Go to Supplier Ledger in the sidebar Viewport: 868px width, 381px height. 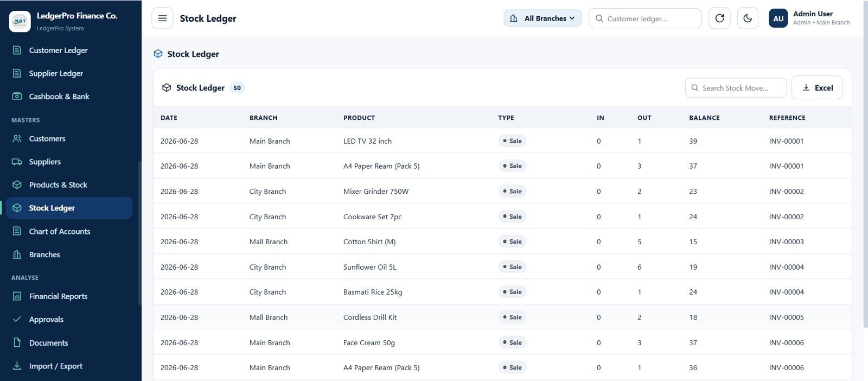point(69,73)
